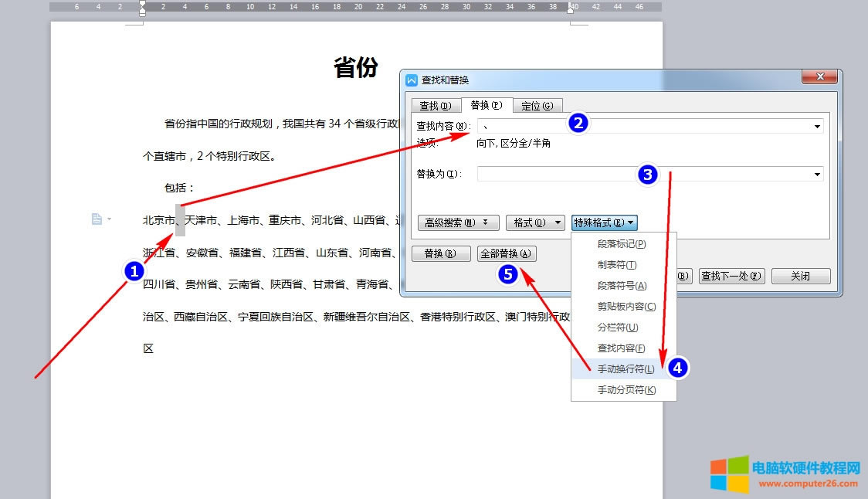Switch to the 查找 tab
This screenshot has height=499, width=868.
click(x=435, y=106)
